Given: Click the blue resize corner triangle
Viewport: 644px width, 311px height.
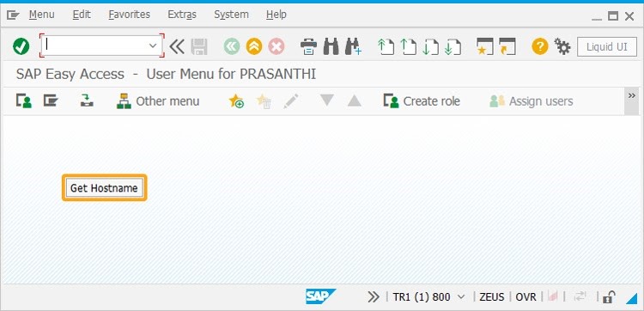Looking at the screenshot, I should [631, 299].
